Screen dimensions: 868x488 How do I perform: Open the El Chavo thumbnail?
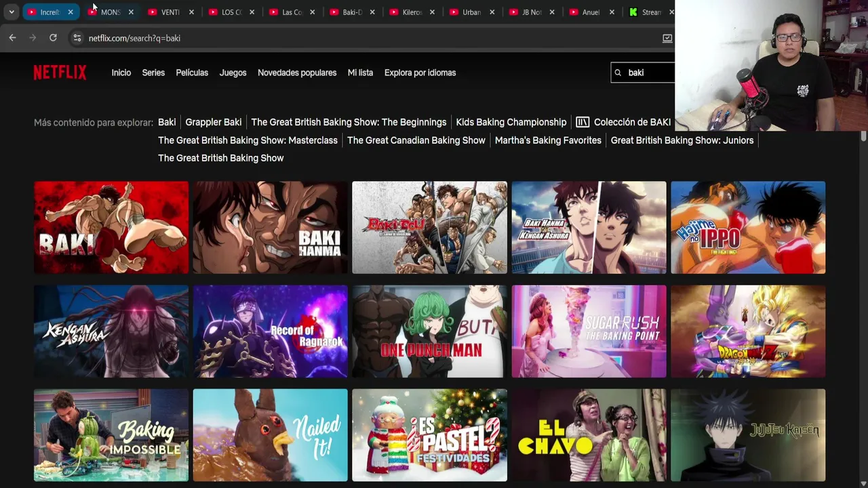pos(589,435)
